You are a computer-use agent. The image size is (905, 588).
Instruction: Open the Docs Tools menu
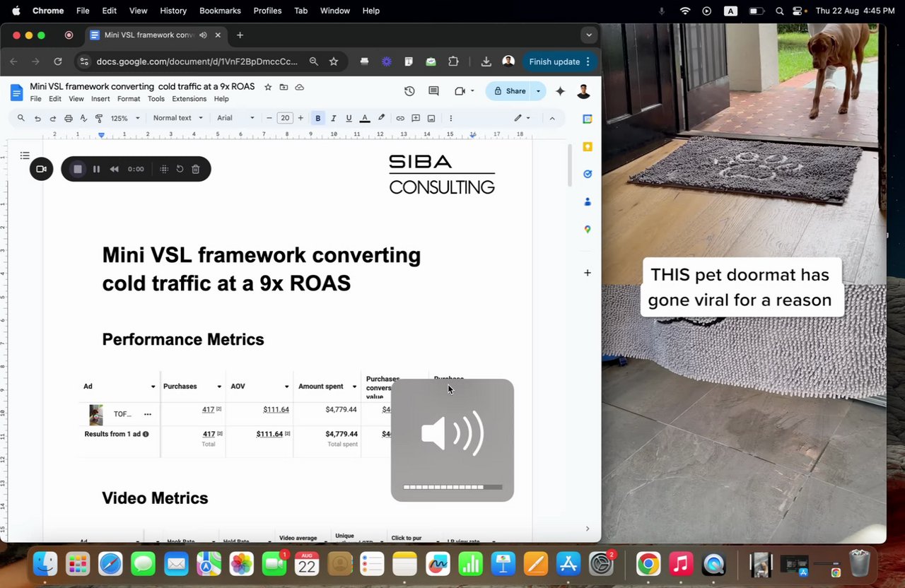tap(156, 99)
